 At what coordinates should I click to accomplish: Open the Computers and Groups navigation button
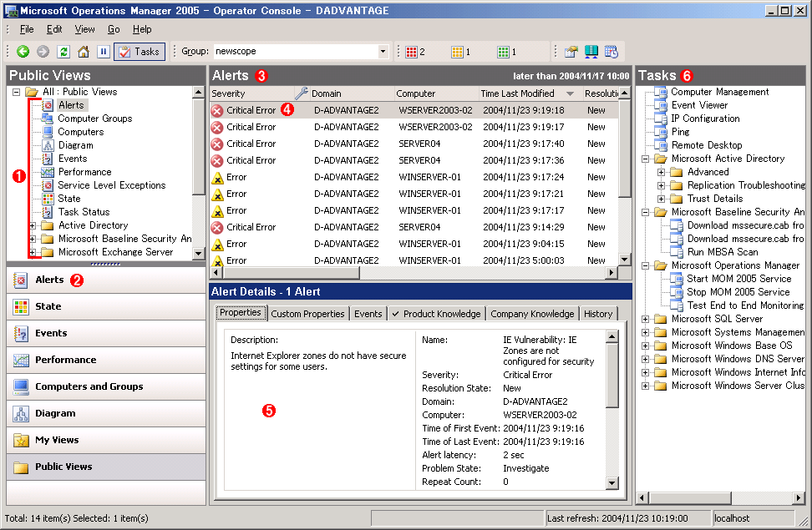click(106, 386)
